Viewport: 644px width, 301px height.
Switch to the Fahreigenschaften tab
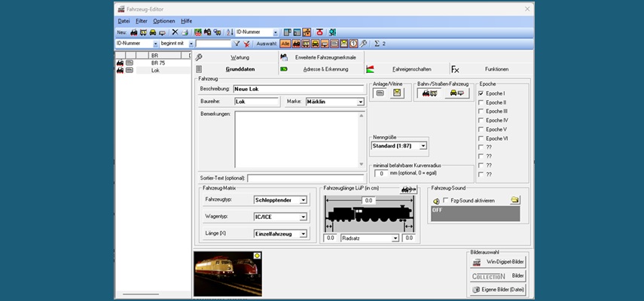click(x=411, y=68)
